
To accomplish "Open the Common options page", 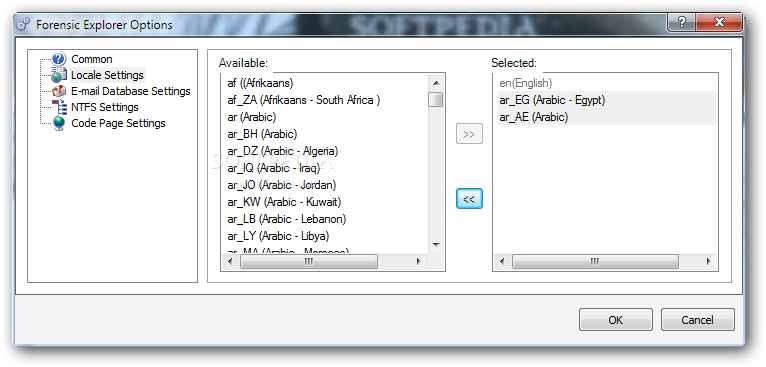I will pos(92,59).
